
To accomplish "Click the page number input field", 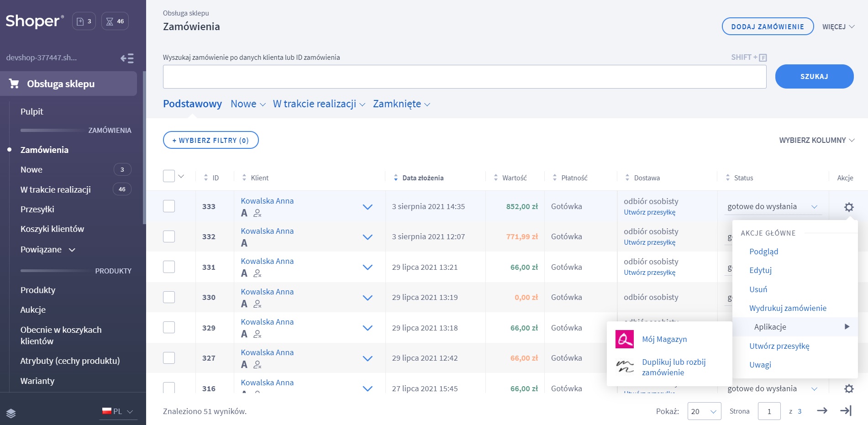I will click(x=769, y=411).
